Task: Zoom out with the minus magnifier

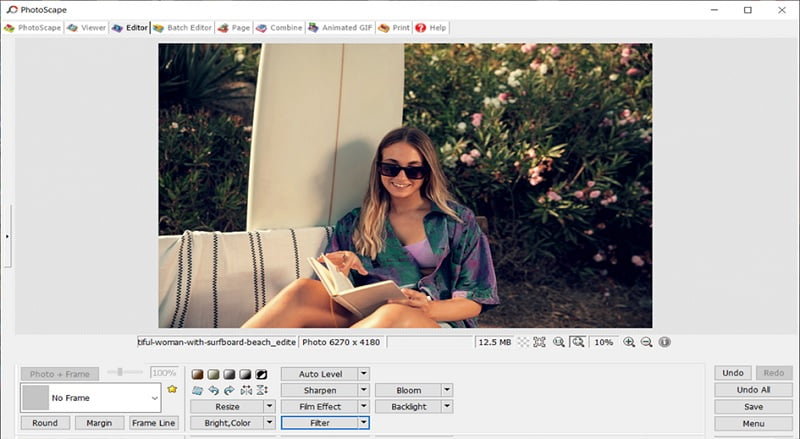Action: tap(646, 342)
